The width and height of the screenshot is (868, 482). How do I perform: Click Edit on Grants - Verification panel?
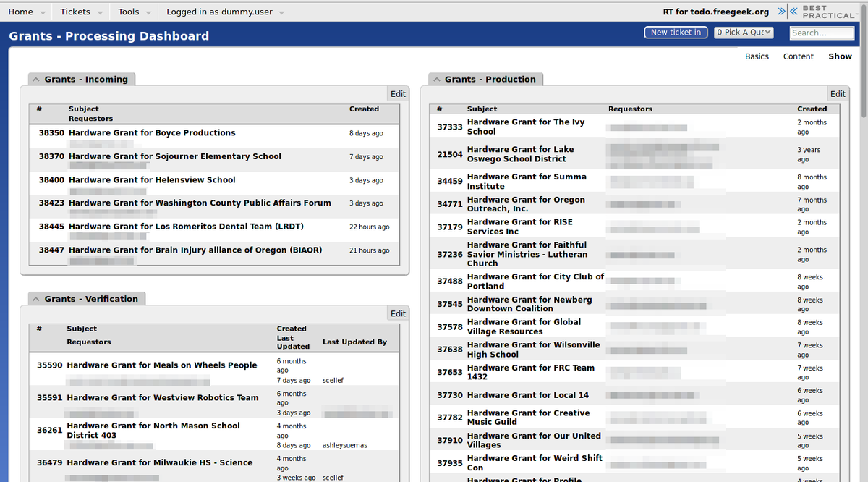[398, 313]
